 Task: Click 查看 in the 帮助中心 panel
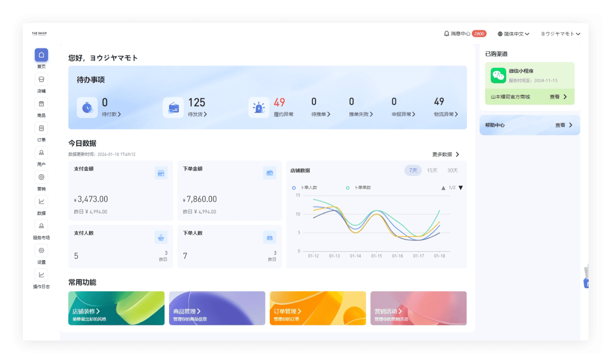(x=563, y=125)
